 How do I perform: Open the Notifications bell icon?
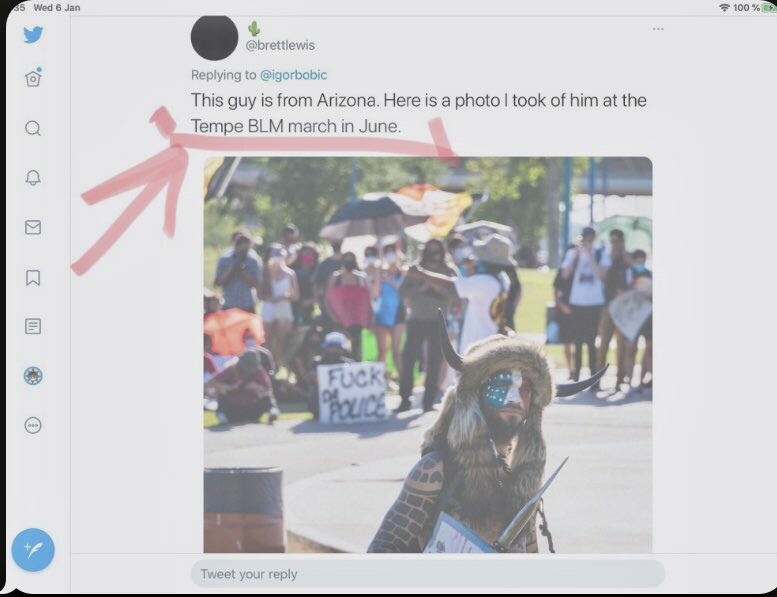click(x=33, y=177)
